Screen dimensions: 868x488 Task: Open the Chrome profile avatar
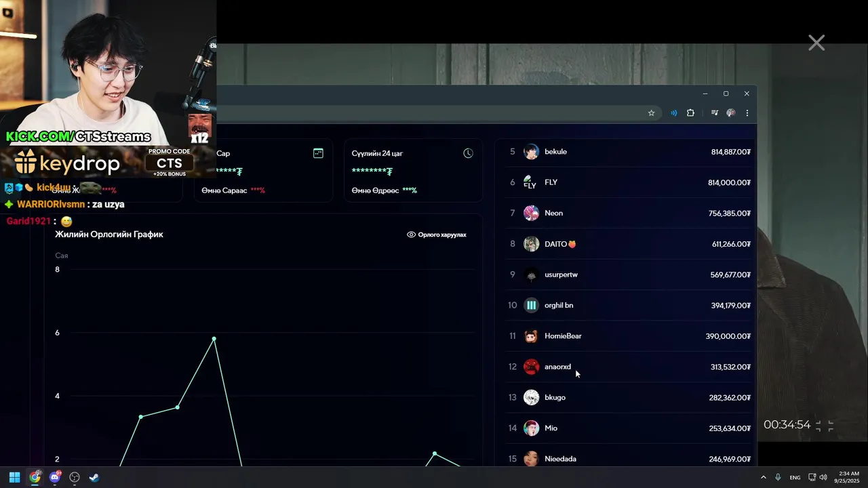pos(730,113)
